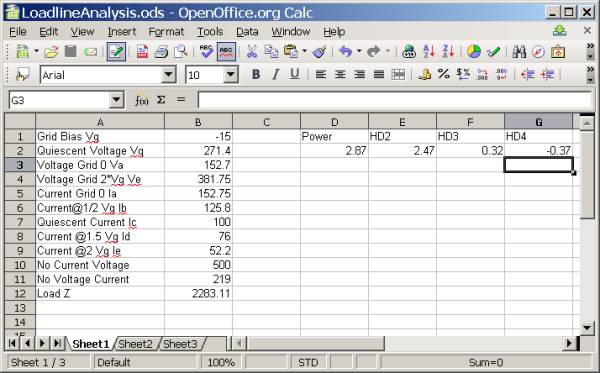Create a new spreadsheet document

click(22, 51)
